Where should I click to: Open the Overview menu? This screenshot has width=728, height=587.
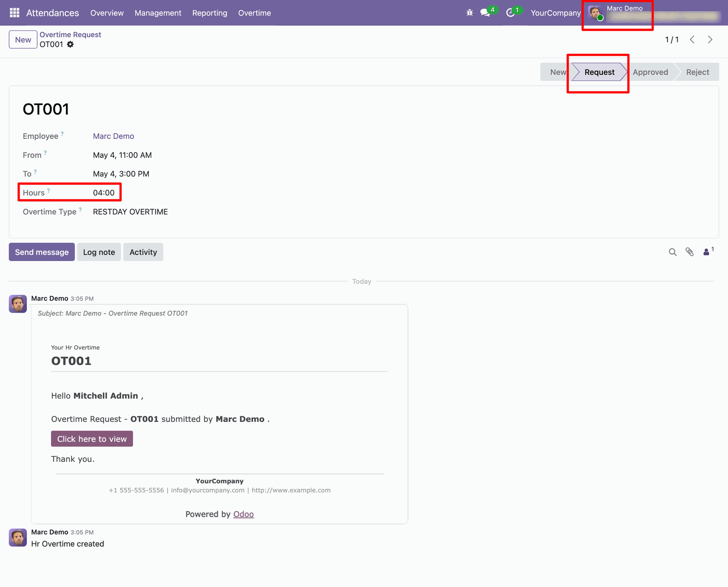tap(107, 13)
